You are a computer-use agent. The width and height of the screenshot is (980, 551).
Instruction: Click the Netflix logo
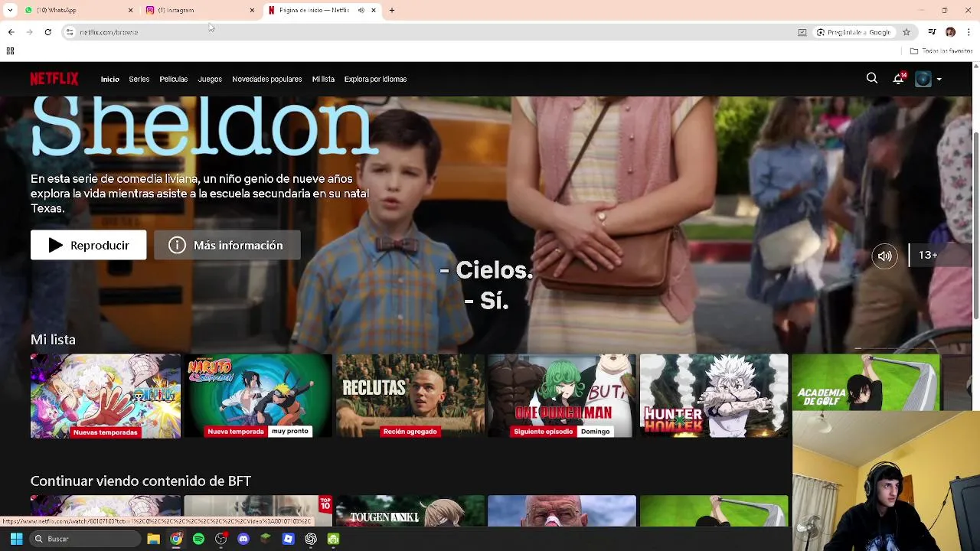coord(54,79)
